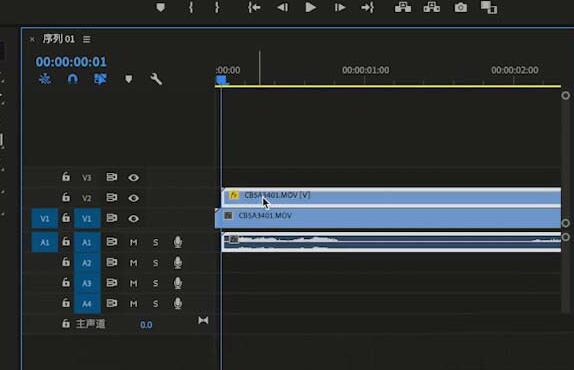Solo track A2
This screenshot has height=370, width=574.
tap(156, 263)
